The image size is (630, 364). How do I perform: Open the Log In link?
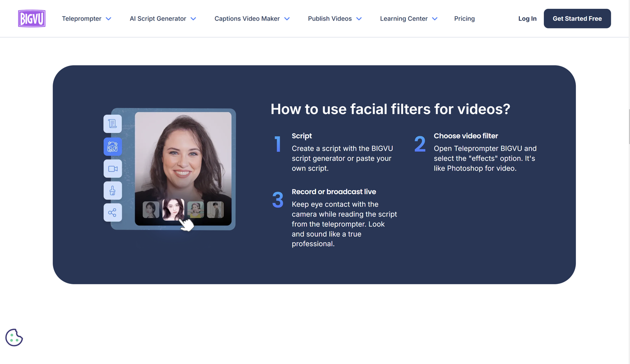[527, 18]
